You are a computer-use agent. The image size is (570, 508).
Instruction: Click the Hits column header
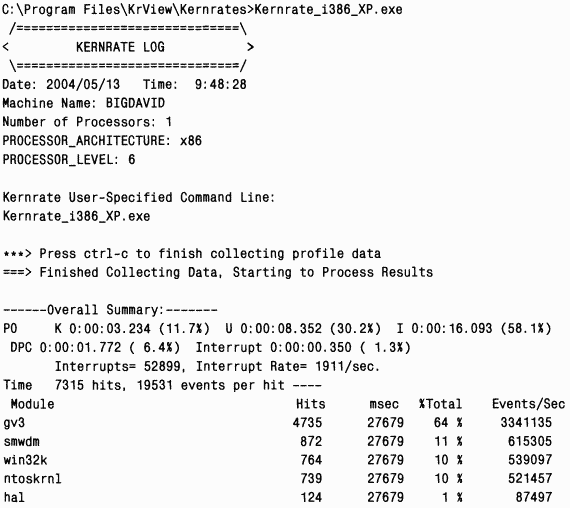coord(310,404)
